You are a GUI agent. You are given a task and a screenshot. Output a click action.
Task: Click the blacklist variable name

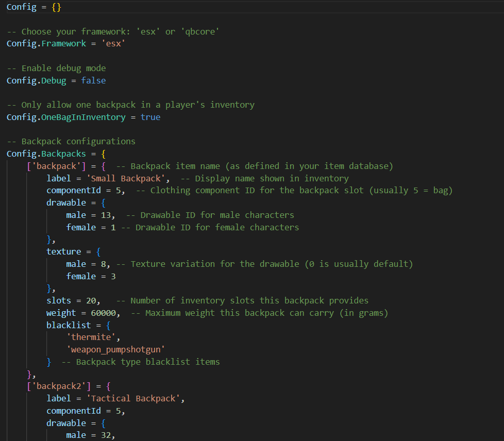(x=68, y=325)
